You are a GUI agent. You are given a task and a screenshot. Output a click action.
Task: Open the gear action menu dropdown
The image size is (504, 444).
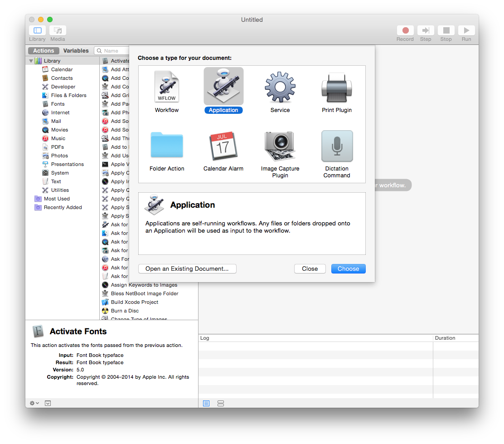coord(34,403)
